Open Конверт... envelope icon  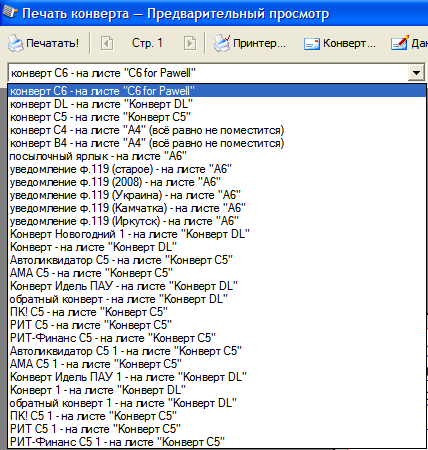pos(312,44)
